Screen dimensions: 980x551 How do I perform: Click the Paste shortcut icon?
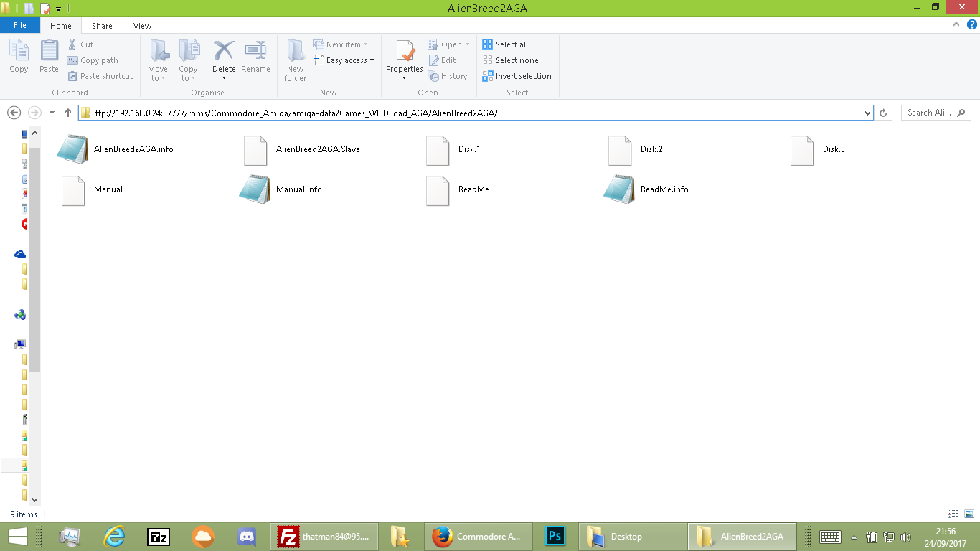pos(74,76)
